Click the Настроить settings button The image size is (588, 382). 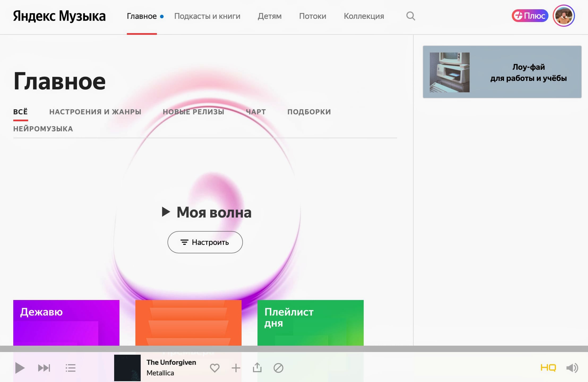(x=205, y=242)
